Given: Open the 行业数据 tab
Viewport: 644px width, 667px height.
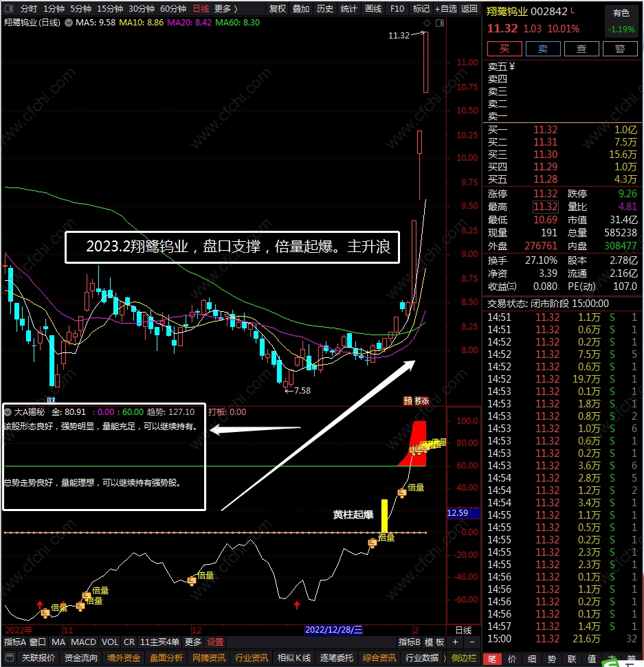Looking at the screenshot, I should coord(421,657).
